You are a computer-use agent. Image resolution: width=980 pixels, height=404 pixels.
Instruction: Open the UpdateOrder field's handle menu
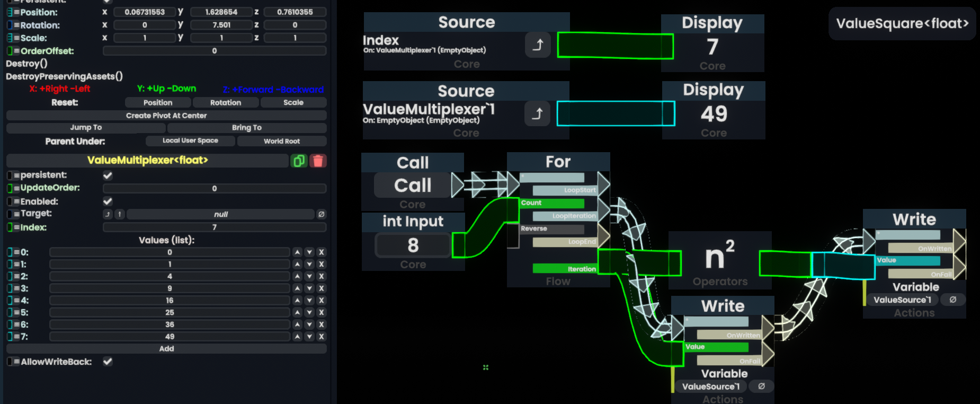tap(10, 188)
